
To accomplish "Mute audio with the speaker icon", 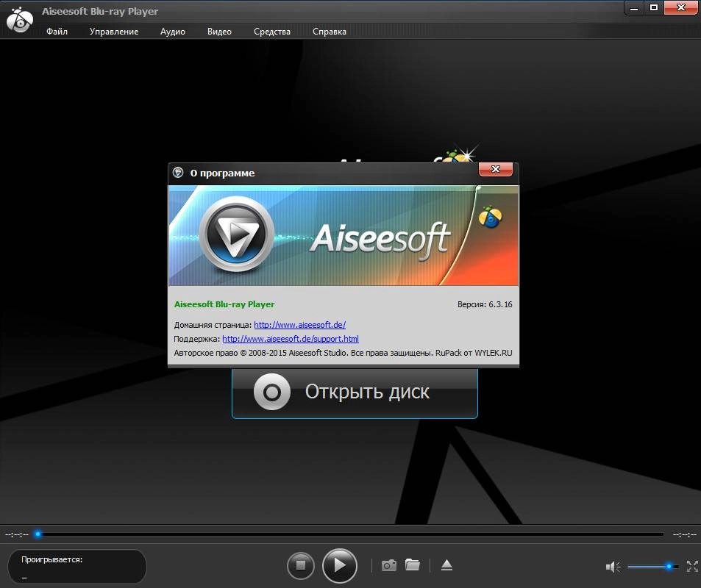I will click(613, 567).
